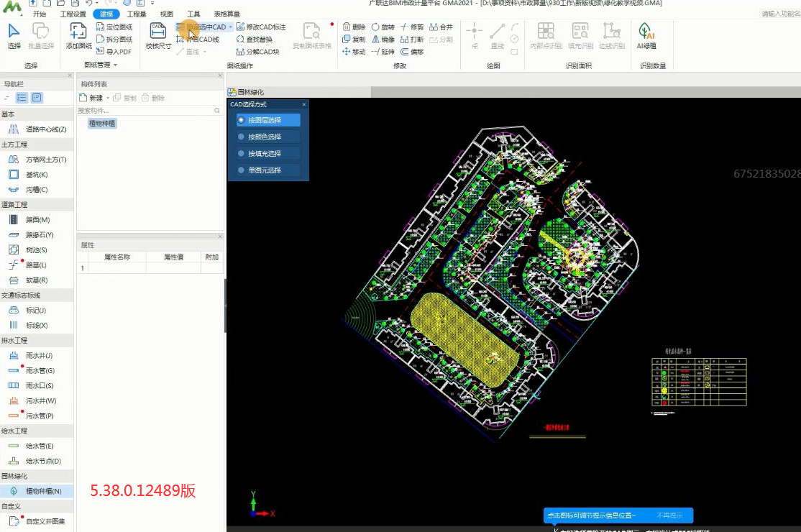Viewport: 801px width, 532px height.
Task: Select 方格网土方(T) in navigation
Action: pyautogui.click(x=37, y=160)
